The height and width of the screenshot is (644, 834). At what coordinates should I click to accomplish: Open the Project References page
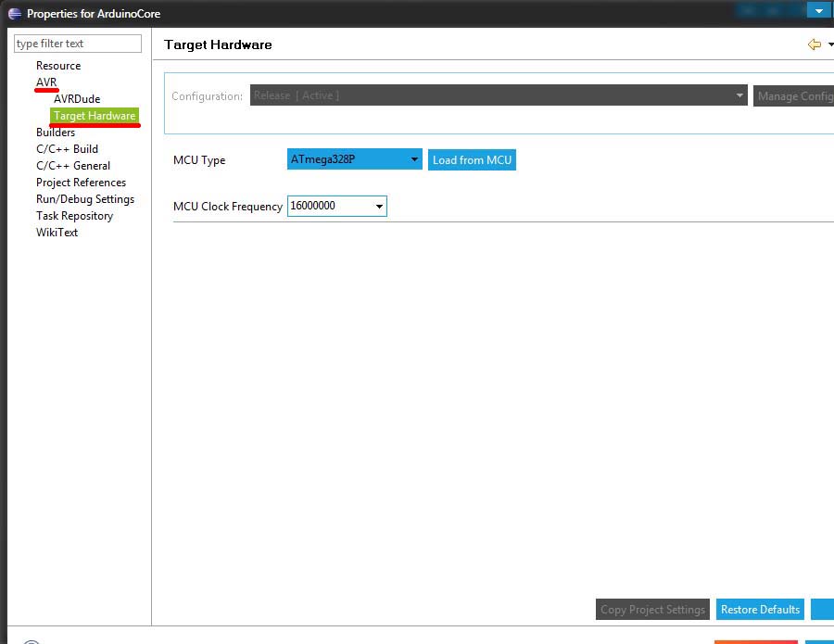pos(81,183)
